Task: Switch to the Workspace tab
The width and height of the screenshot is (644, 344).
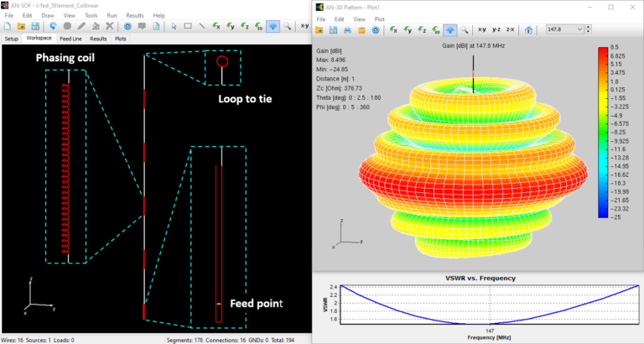Action: 39,39
